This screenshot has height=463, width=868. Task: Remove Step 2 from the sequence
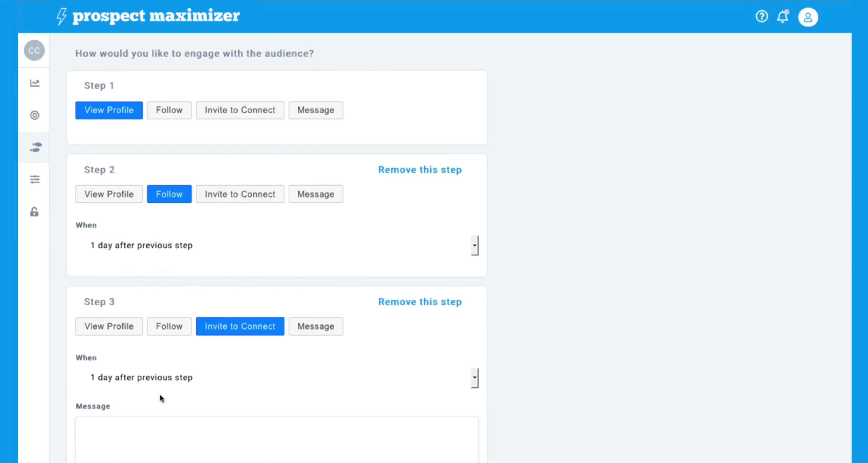420,169
